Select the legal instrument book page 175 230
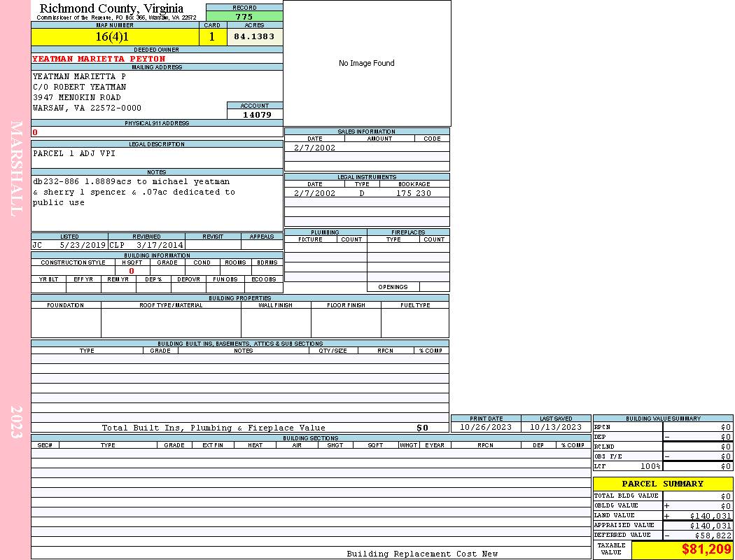This screenshot has width=735, height=560. click(x=414, y=193)
